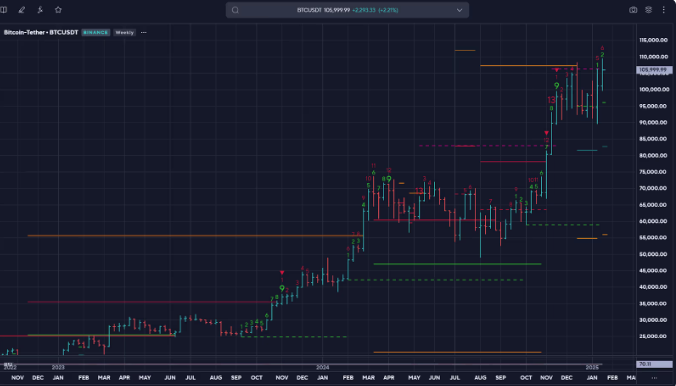The height and width of the screenshot is (386, 676).
Task: Expand the BTCUSDT symbol dropdown chevron
Action: (x=460, y=10)
